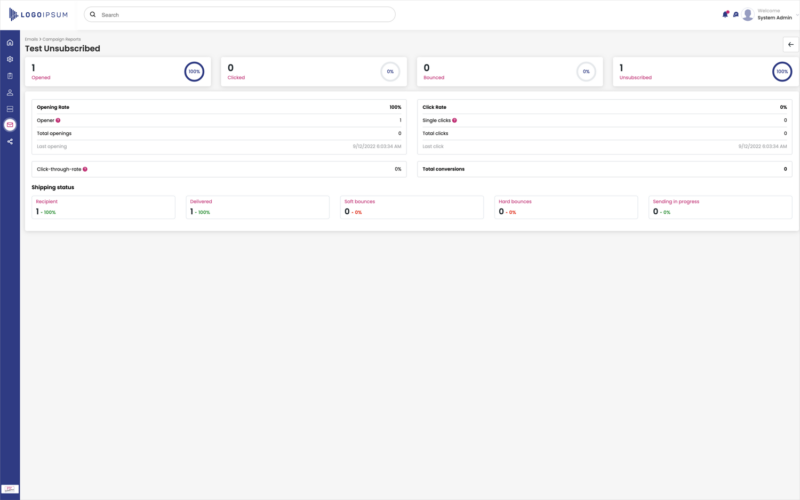
Task: Open notifications bell icon
Action: 725,15
